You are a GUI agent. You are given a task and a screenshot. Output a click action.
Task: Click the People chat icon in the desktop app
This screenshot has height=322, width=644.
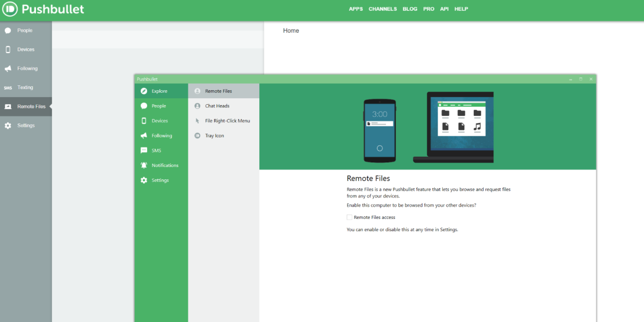144,106
